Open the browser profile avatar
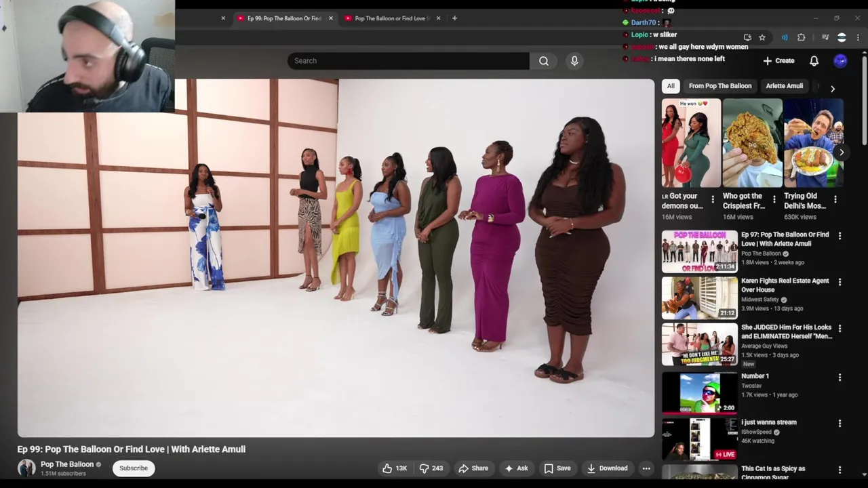Screen dimensions: 868x488 (842, 37)
